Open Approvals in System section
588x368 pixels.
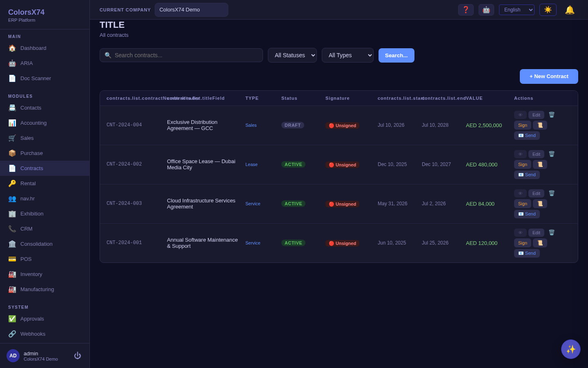(45, 319)
